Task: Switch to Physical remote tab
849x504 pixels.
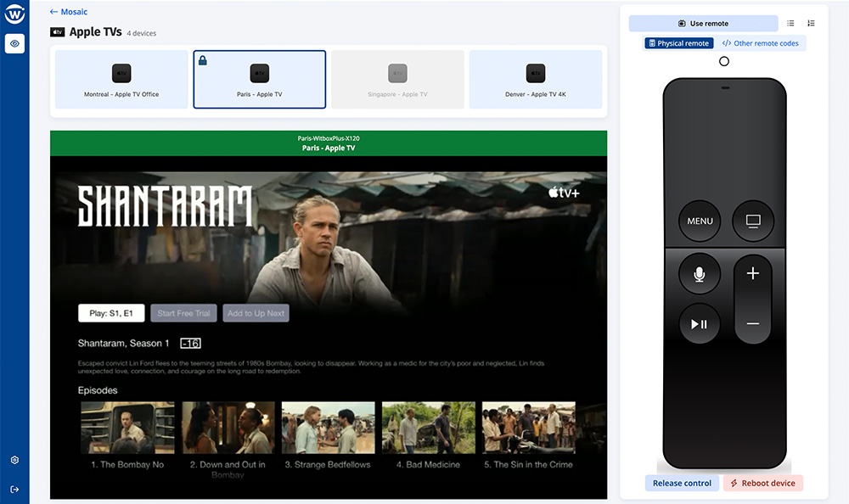Action: tap(679, 43)
